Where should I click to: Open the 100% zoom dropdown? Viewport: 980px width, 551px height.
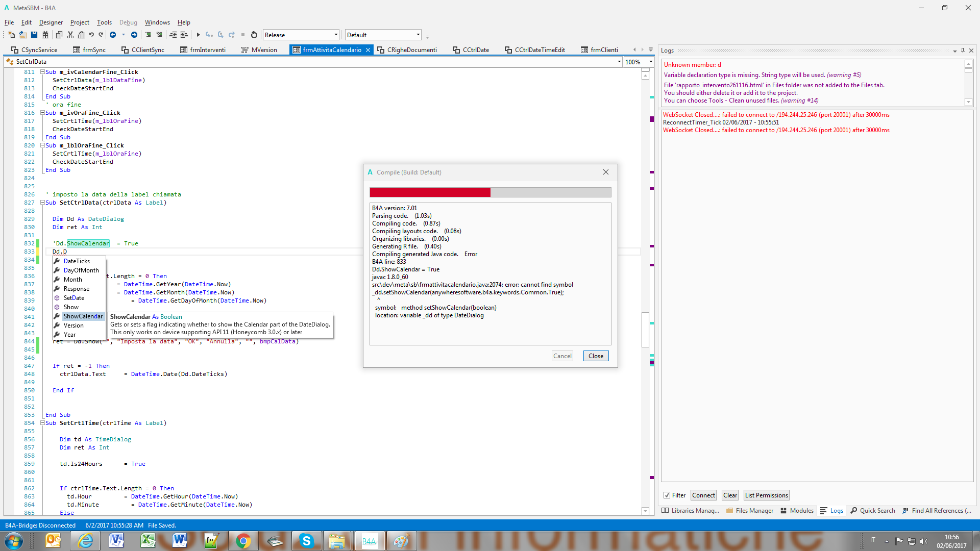click(651, 62)
